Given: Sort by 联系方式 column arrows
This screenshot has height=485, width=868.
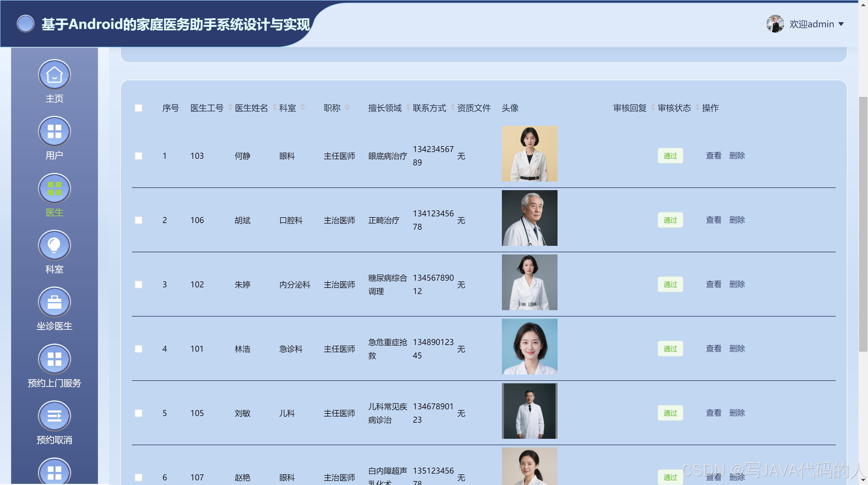Looking at the screenshot, I should (453, 107).
